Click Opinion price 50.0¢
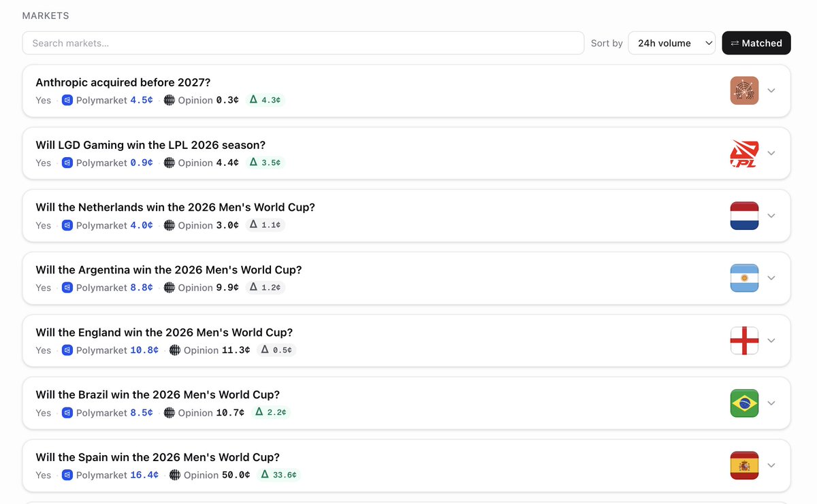This screenshot has width=817, height=504. (x=236, y=475)
